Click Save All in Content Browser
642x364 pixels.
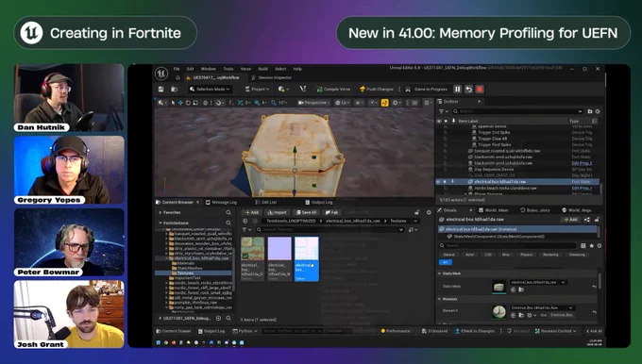click(306, 212)
